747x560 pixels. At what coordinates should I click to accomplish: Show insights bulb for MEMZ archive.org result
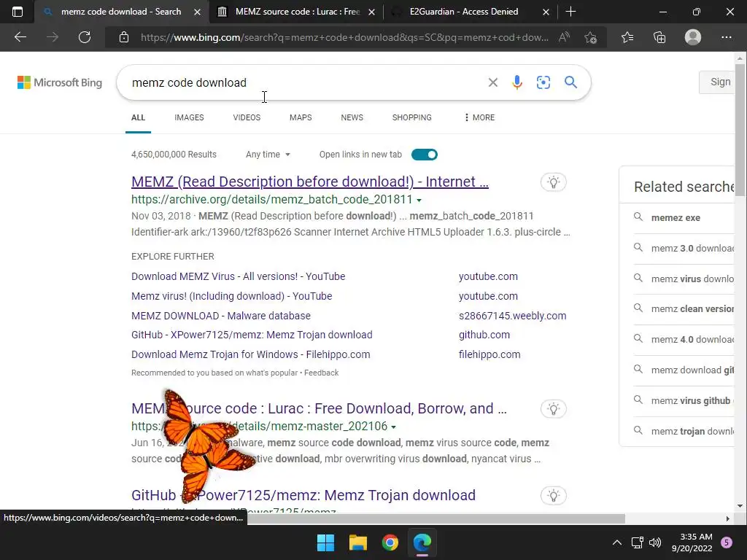coord(554,182)
